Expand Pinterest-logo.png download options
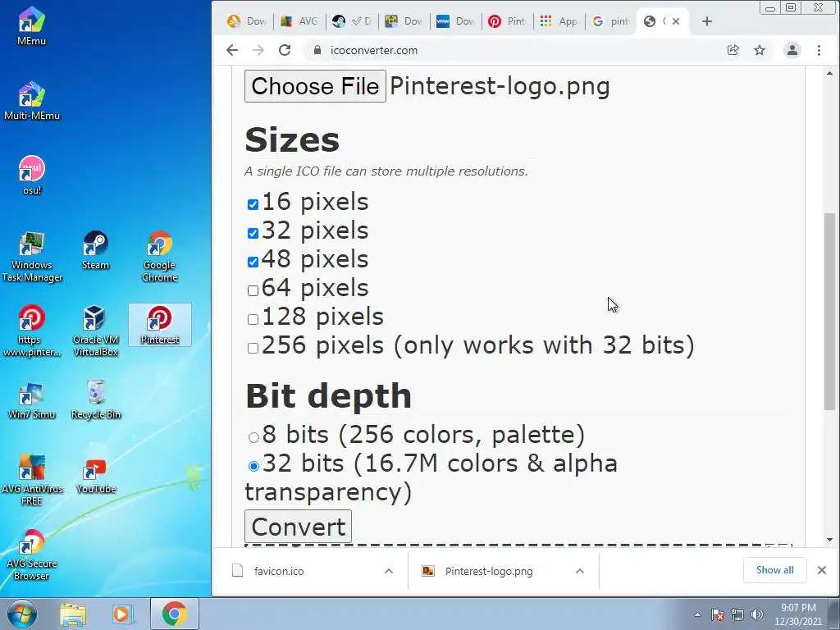 [580, 571]
